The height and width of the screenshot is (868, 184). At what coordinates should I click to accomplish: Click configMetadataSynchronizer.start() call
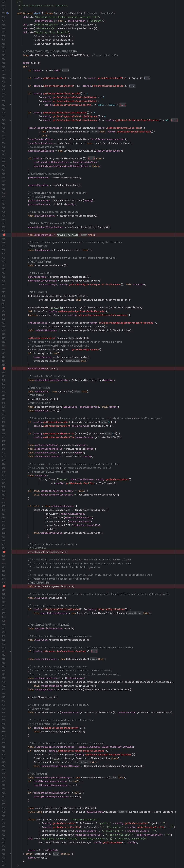[x=57, y=797]
